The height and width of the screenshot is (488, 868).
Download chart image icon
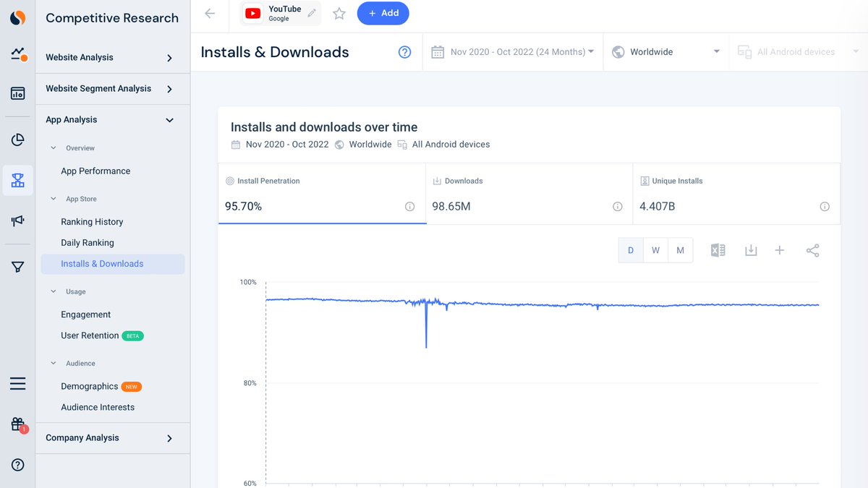[x=751, y=250]
